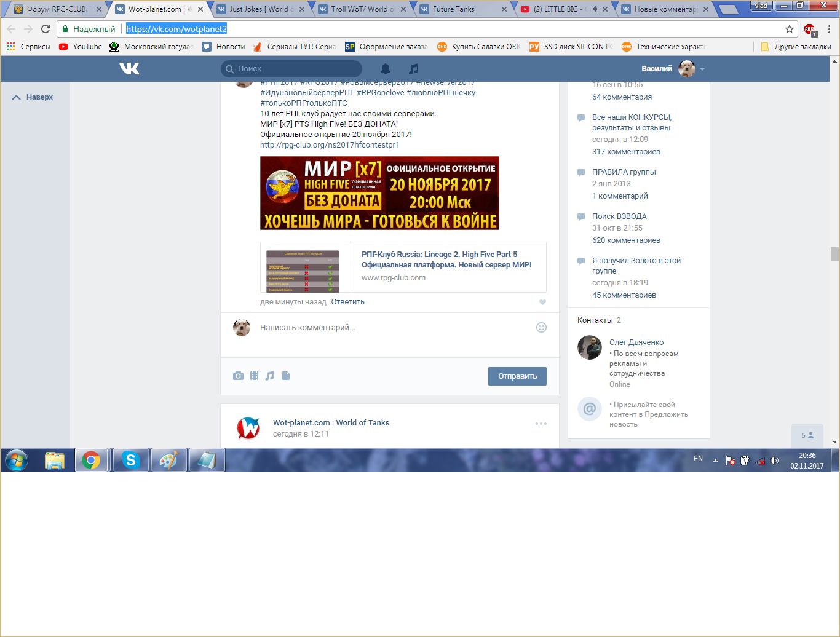
Task: Switch to the LITTLE BIG YouTube tab
Action: (565, 9)
